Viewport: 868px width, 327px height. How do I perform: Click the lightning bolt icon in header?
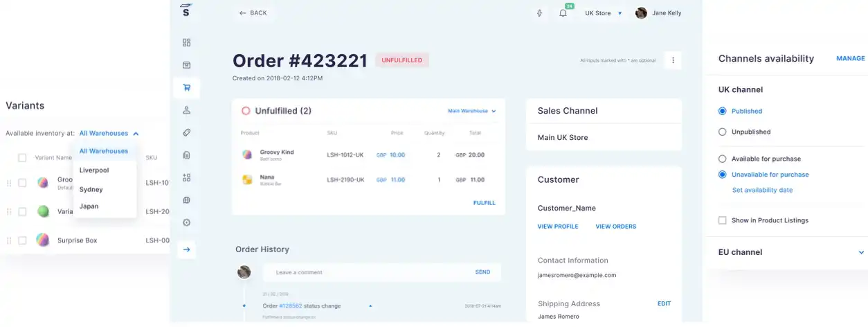point(540,13)
